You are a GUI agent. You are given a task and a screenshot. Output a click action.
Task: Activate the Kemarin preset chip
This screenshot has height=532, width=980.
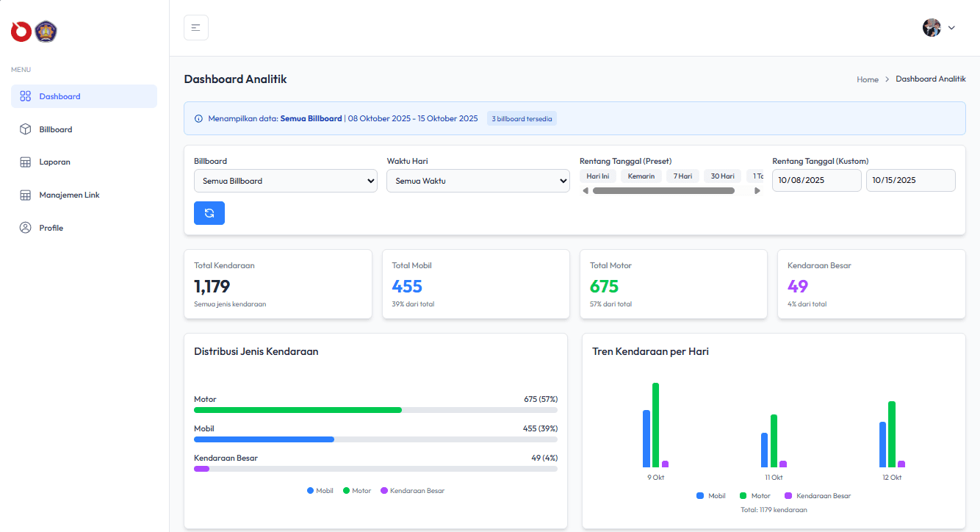[641, 176]
